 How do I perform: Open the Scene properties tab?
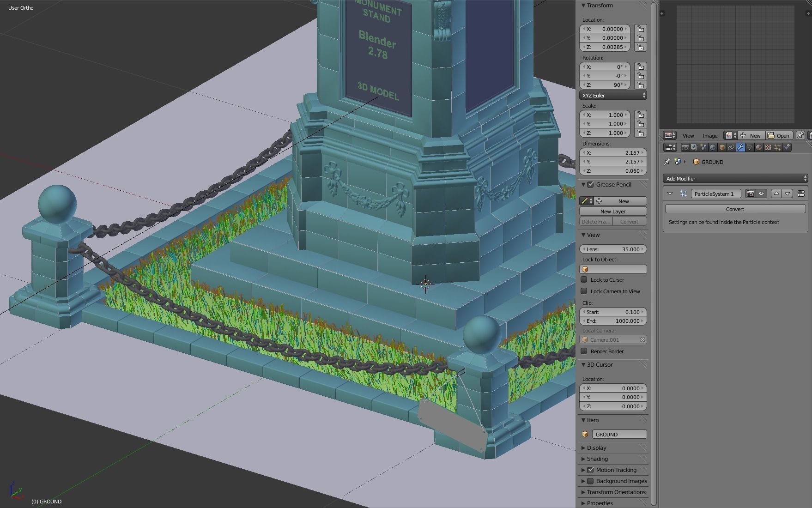(x=703, y=147)
